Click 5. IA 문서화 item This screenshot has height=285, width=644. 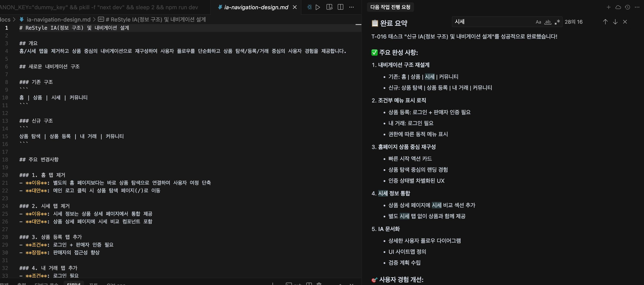[x=386, y=229]
